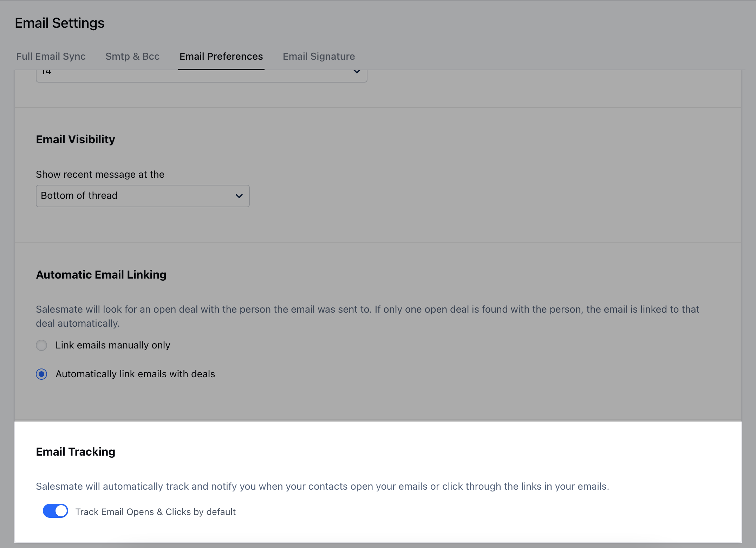
Task: Click the Track Email Opens & Clicks label
Action: tap(155, 512)
